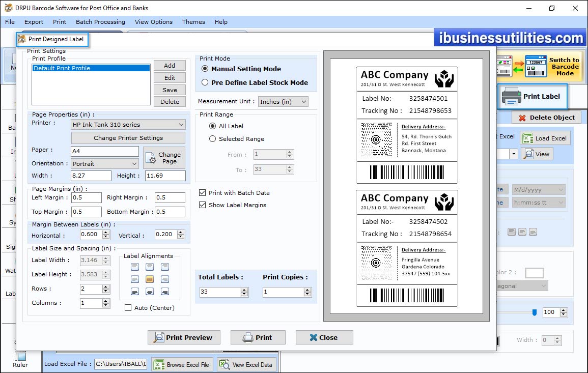The height and width of the screenshot is (373, 588).
Task: Click Load Excel icon in background window
Action: (527, 138)
